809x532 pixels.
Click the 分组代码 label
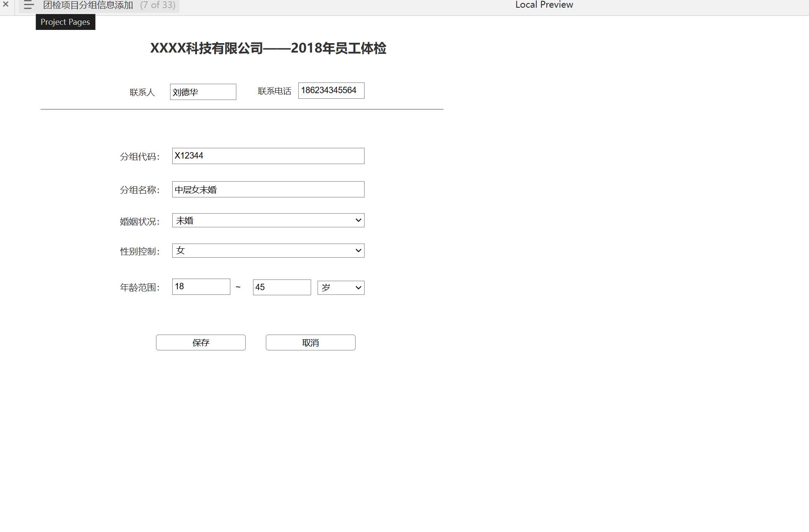coord(140,157)
